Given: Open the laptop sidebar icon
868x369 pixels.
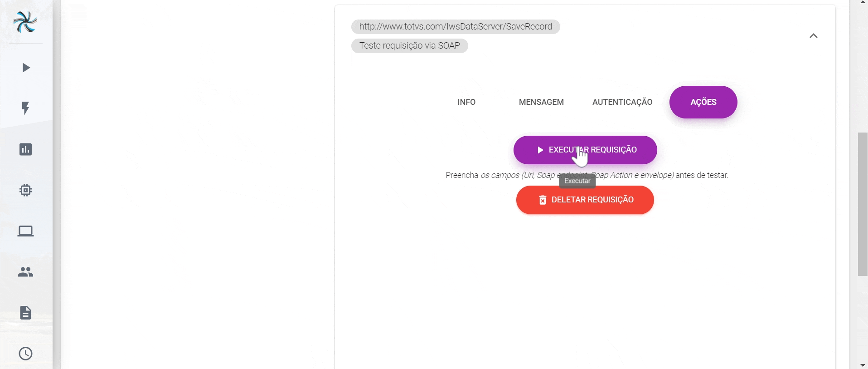Looking at the screenshot, I should (x=26, y=231).
